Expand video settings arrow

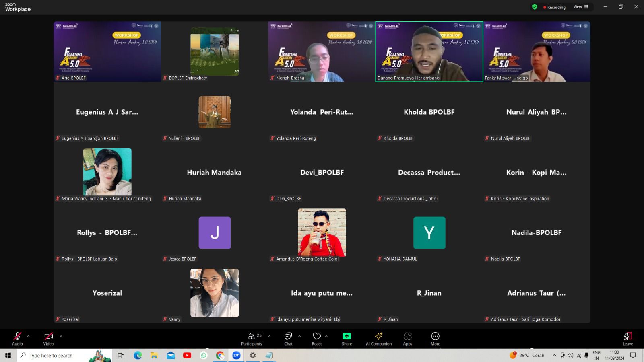click(x=61, y=336)
